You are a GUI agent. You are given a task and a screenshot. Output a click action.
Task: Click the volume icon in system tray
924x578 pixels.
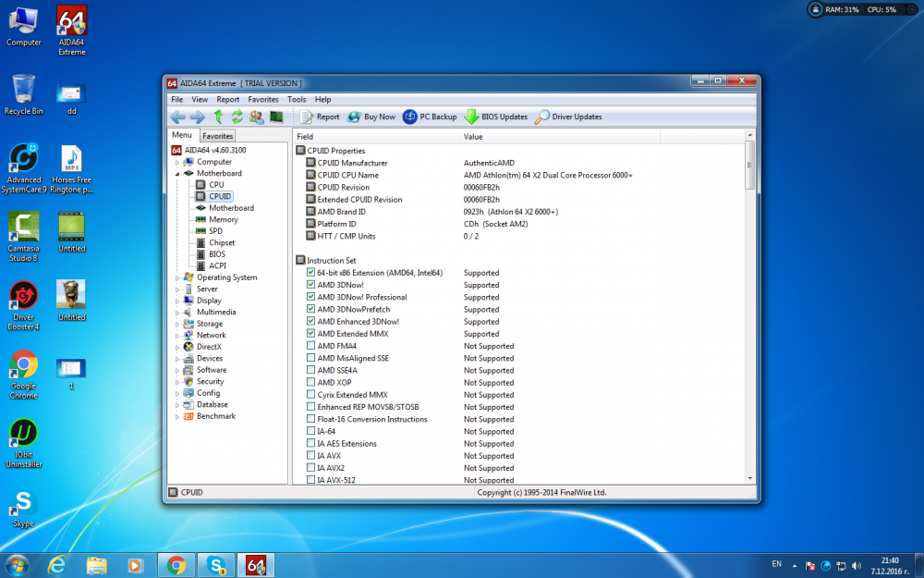coord(857,566)
